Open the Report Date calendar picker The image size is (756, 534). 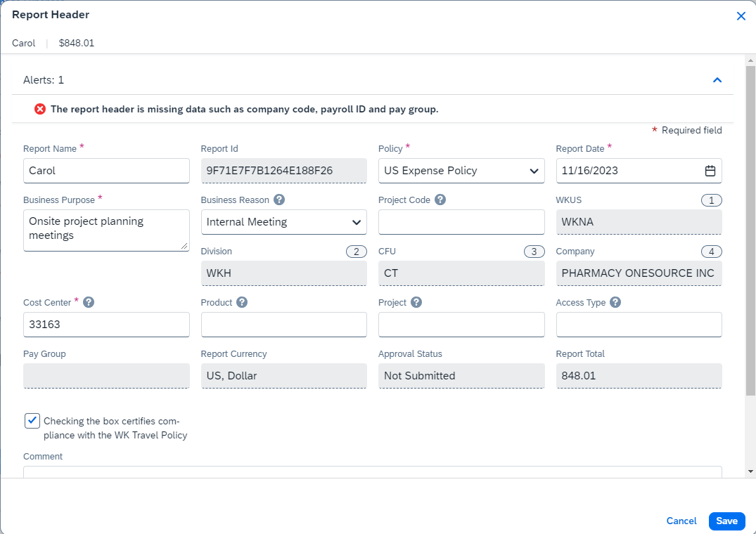(710, 171)
